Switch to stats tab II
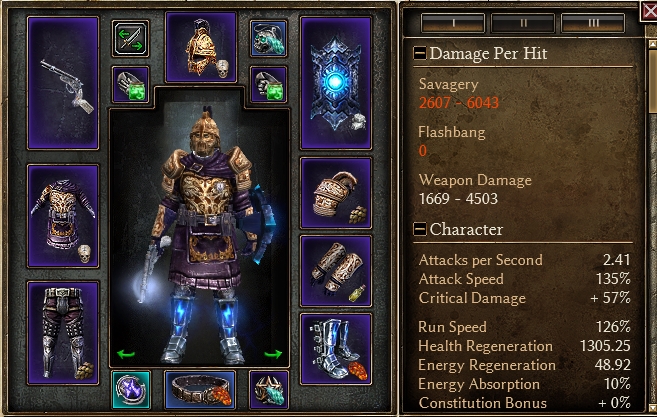 pyautogui.click(x=523, y=23)
